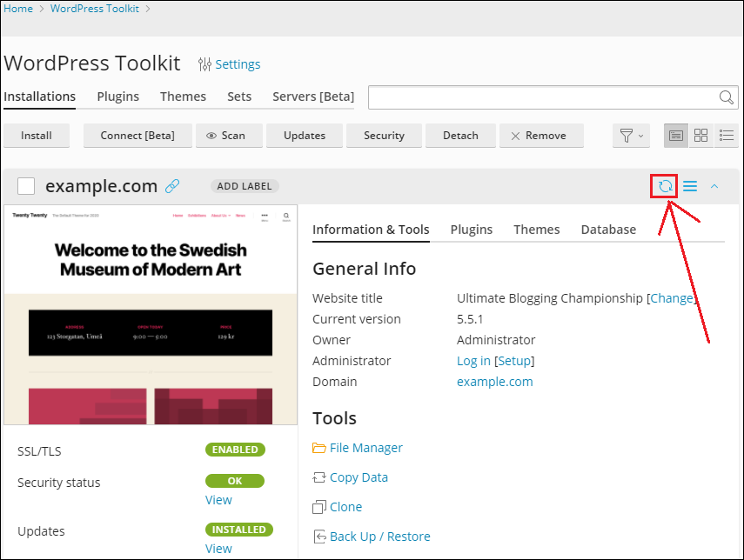Click the refresh icon for example.com
This screenshot has width=744, height=560.
click(665, 186)
